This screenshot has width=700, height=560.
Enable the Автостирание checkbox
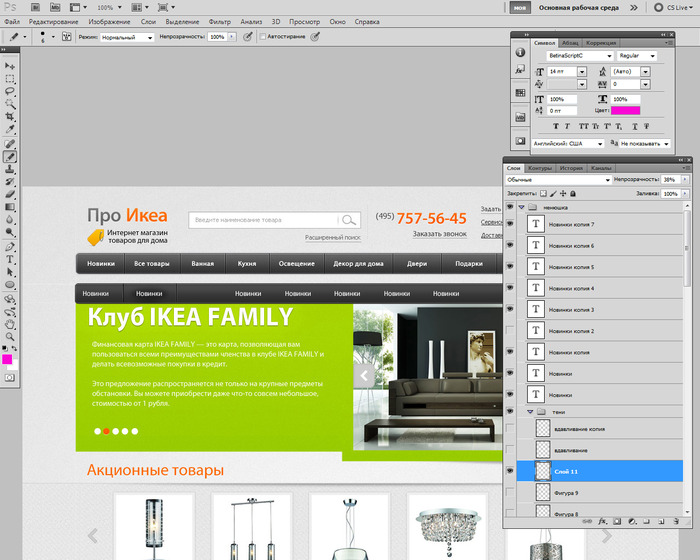[x=263, y=37]
